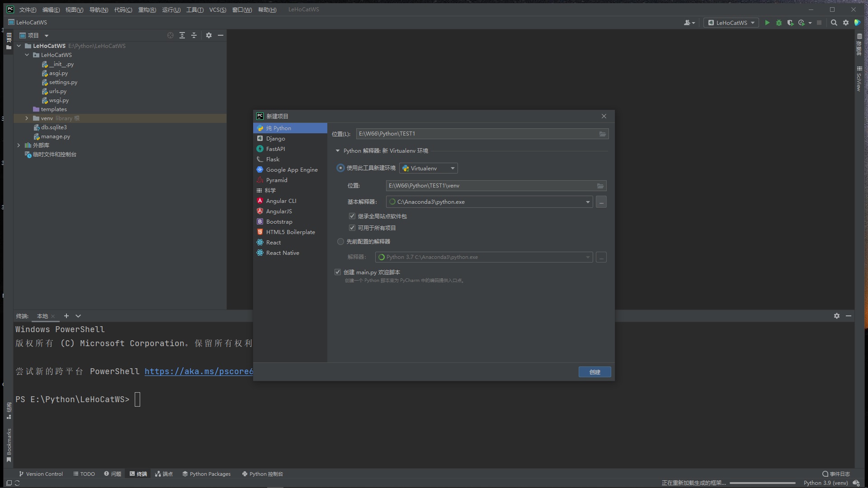The height and width of the screenshot is (488, 868).
Task: Click the background task progress bar
Action: click(x=763, y=483)
